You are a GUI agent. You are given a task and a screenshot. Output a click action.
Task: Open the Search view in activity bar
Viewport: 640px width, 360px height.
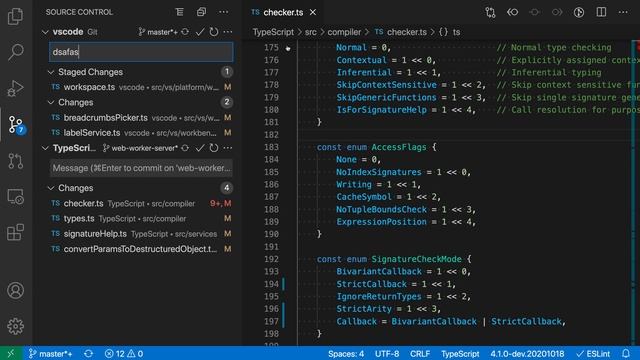(15, 52)
